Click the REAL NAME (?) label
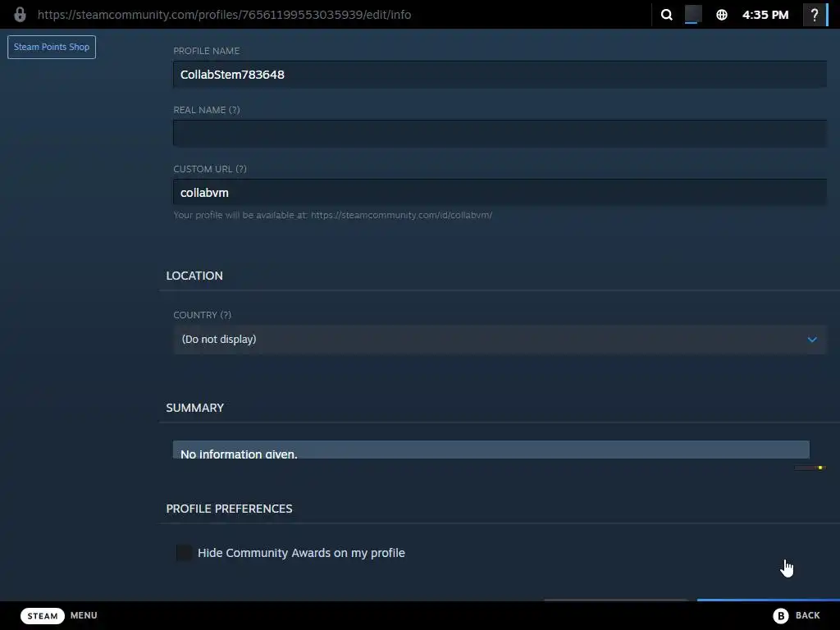 pos(207,110)
